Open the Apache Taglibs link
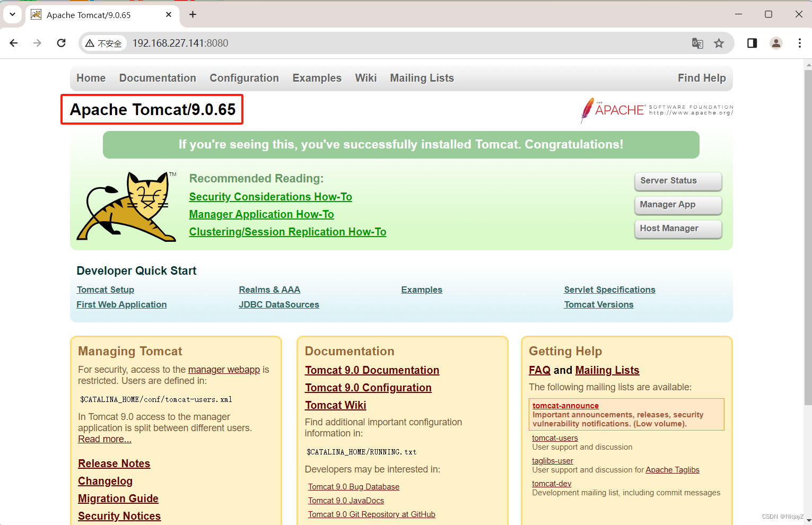812x525 pixels. (x=673, y=470)
